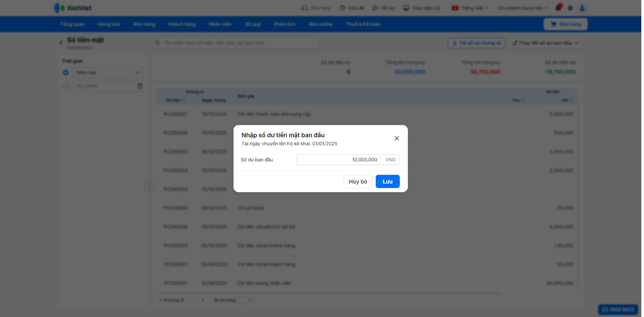Sort by Số hiệu column
The image size is (644, 317).
[175, 100]
